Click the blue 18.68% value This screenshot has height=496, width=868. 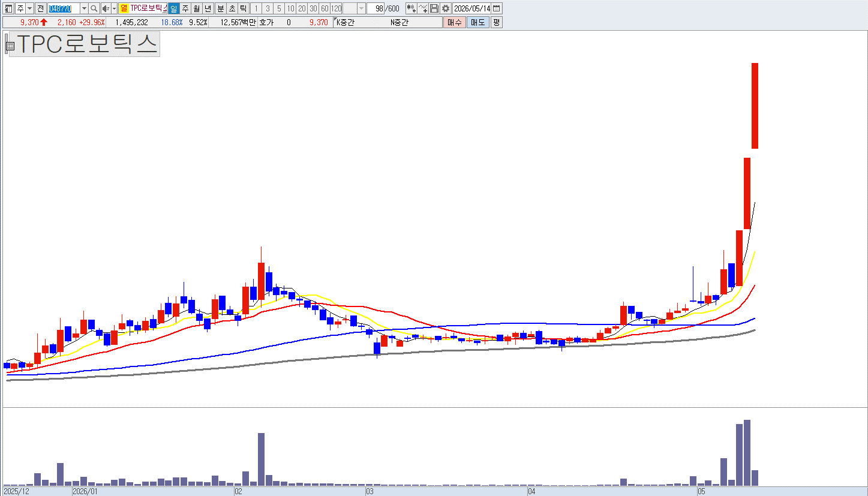coord(172,22)
